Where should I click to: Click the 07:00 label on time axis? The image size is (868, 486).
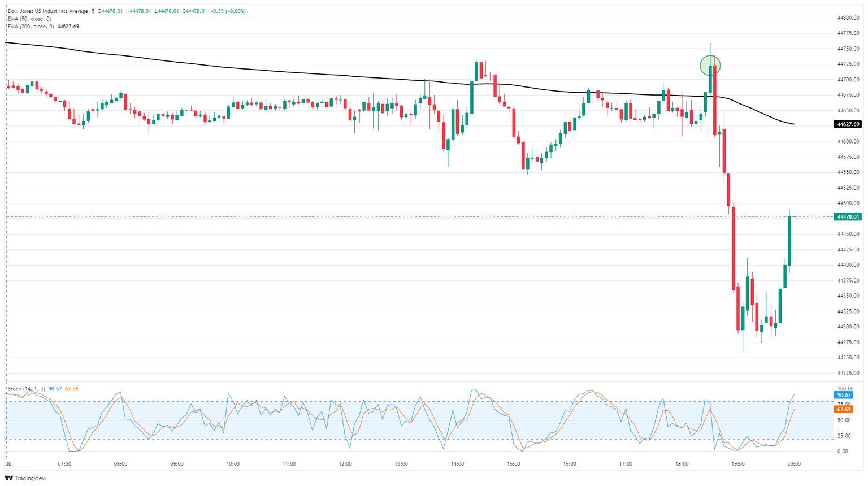(x=64, y=464)
